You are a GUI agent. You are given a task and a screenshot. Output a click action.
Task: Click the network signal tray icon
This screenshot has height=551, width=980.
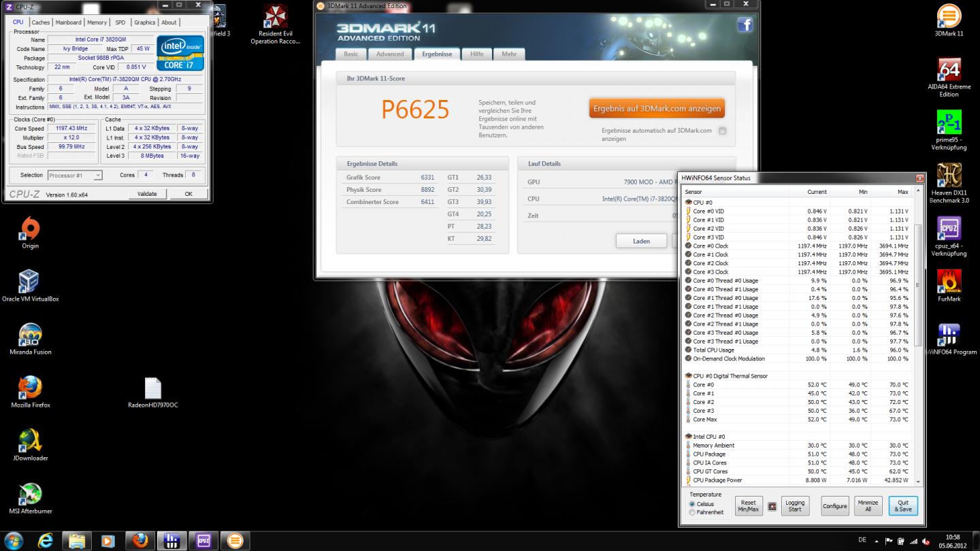[913, 541]
